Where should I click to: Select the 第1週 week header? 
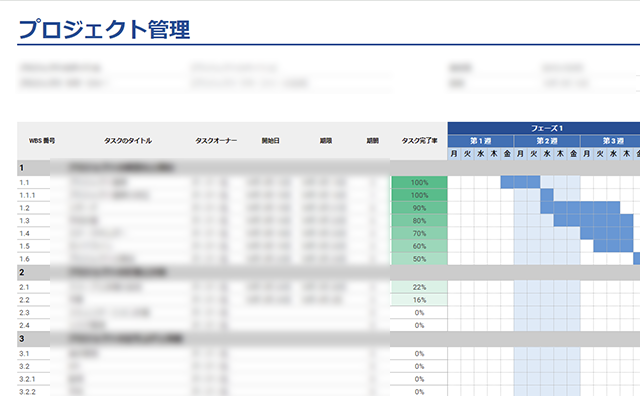tap(480, 141)
